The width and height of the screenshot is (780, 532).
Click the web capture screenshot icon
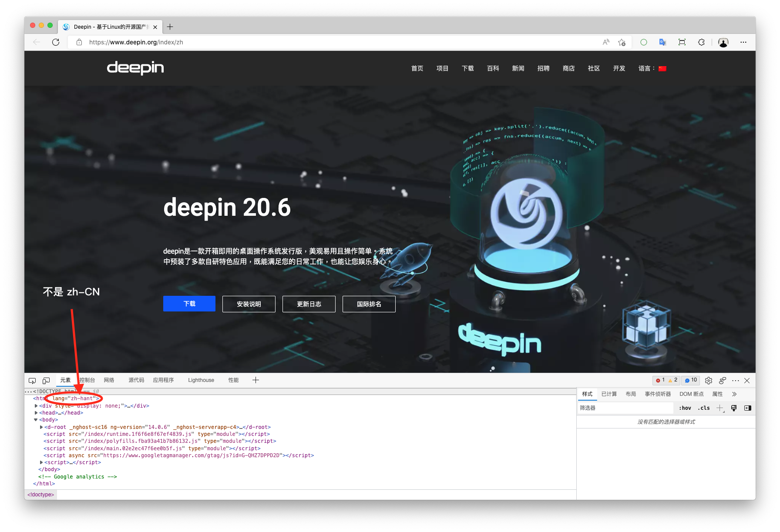[682, 42]
